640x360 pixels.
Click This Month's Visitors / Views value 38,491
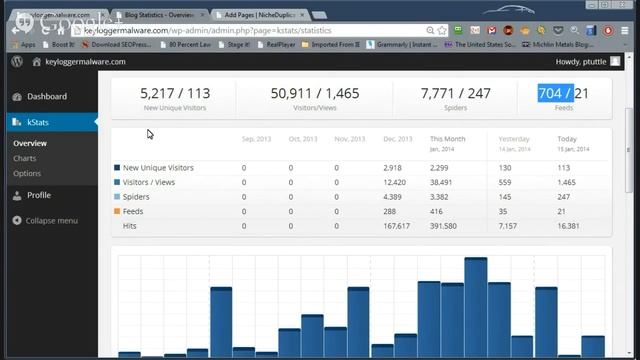[441, 182]
